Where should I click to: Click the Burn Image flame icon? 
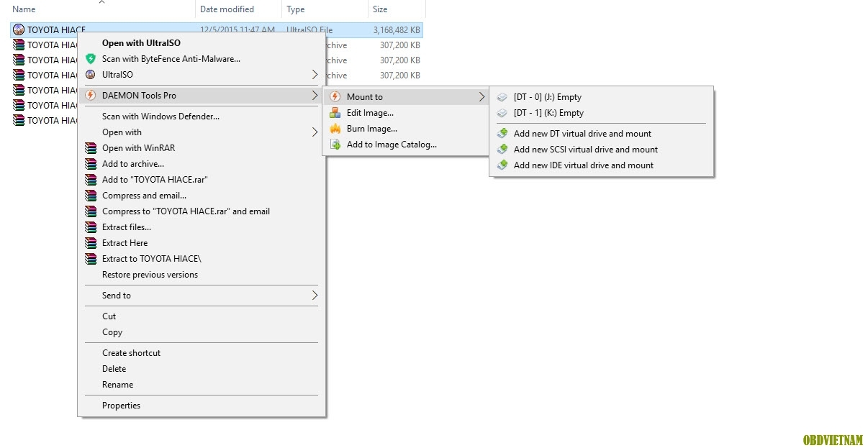[335, 129]
